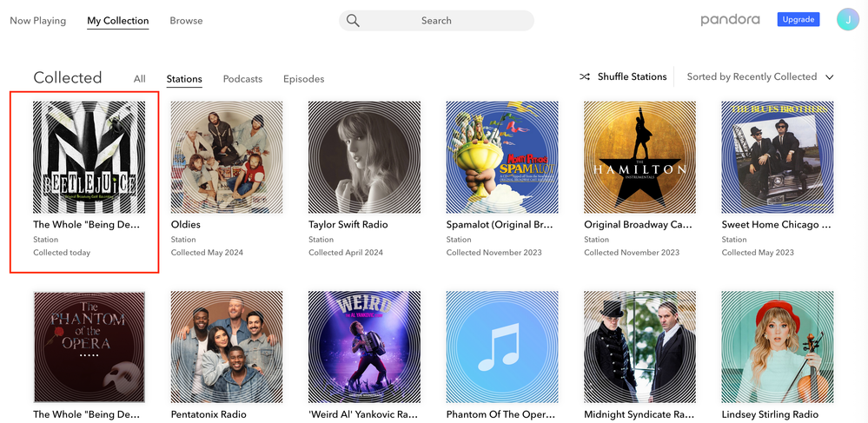Click the shuffle arrows icon
The width and height of the screenshot is (868, 423).
tap(586, 77)
